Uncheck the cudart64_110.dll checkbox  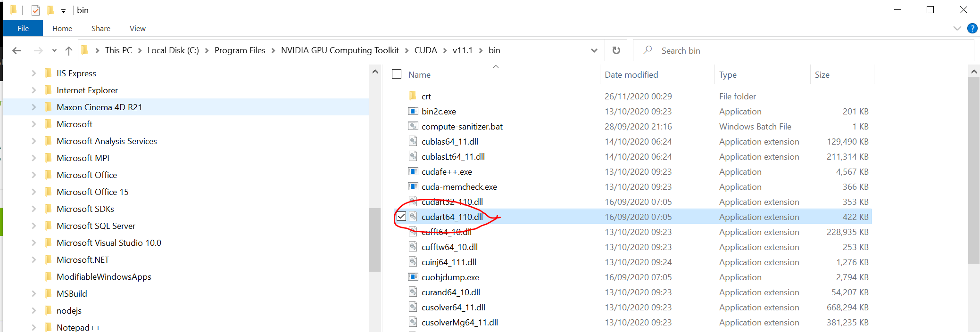tap(401, 217)
